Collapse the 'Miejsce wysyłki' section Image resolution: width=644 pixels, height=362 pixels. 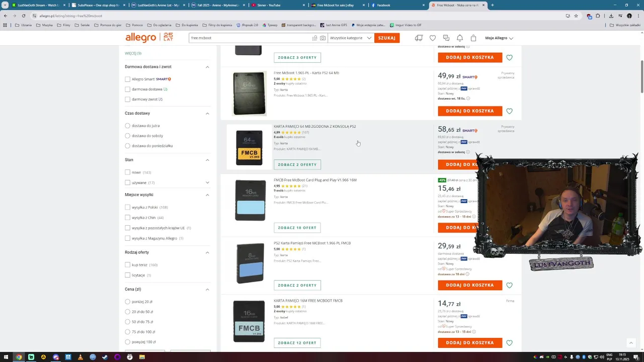[x=207, y=195]
